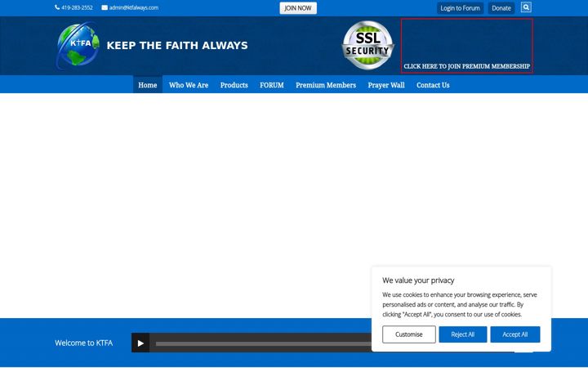
Task: Click the Donate button
Action: (x=501, y=8)
